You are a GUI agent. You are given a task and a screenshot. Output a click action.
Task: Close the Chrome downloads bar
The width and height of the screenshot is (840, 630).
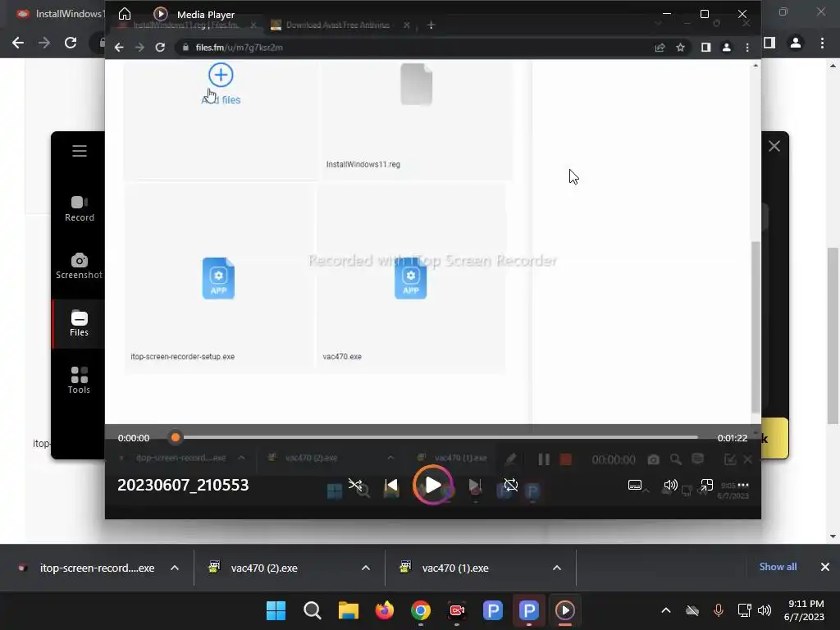[x=825, y=567]
